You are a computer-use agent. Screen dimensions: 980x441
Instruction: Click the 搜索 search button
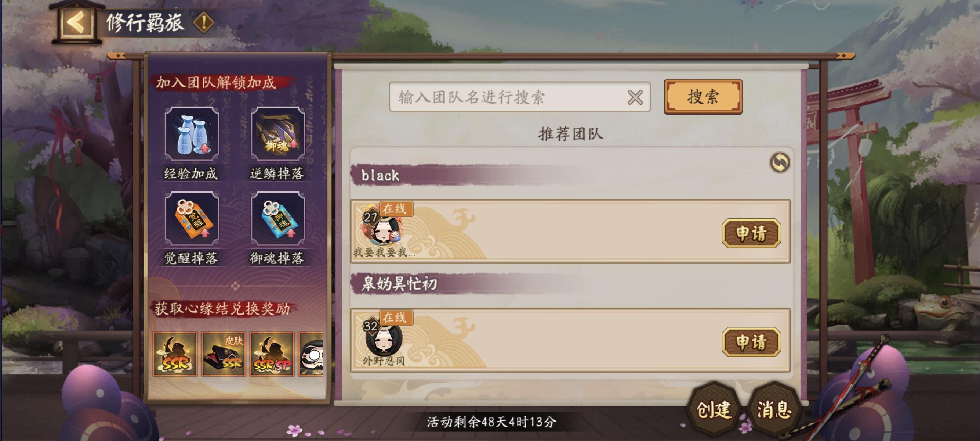703,97
